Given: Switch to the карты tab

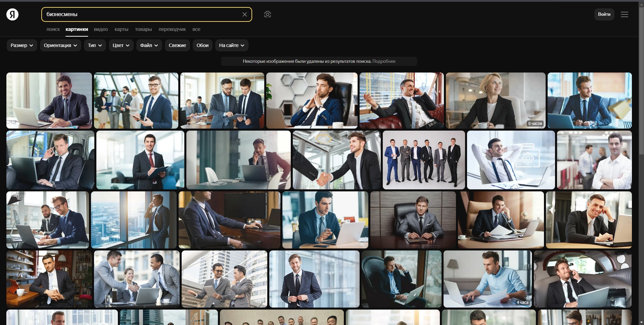Looking at the screenshot, I should 121,29.
